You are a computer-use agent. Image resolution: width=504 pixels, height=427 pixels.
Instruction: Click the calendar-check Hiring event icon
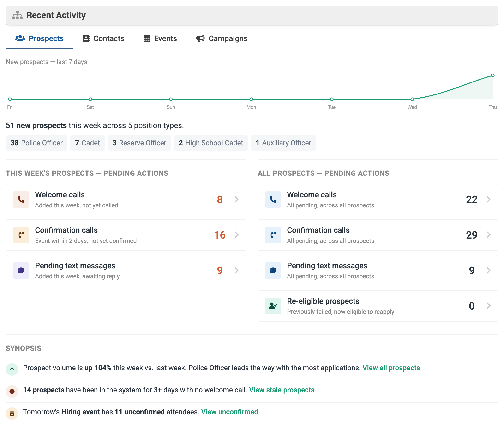[12, 413]
